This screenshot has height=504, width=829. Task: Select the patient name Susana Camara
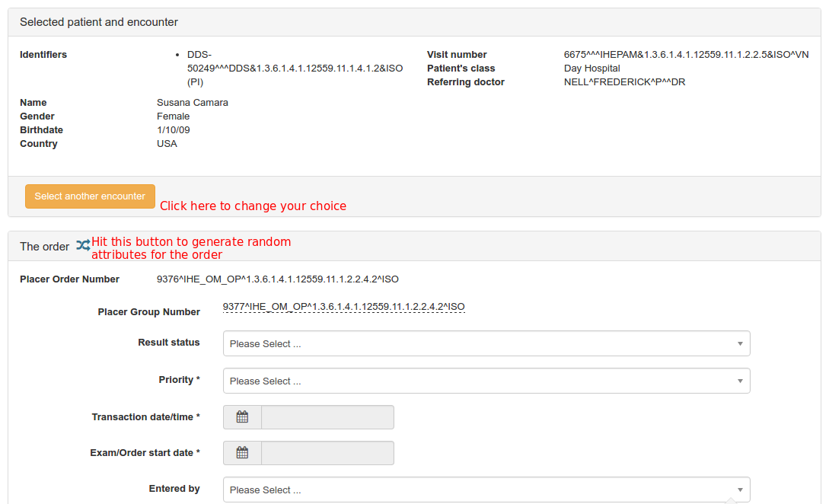tap(193, 103)
